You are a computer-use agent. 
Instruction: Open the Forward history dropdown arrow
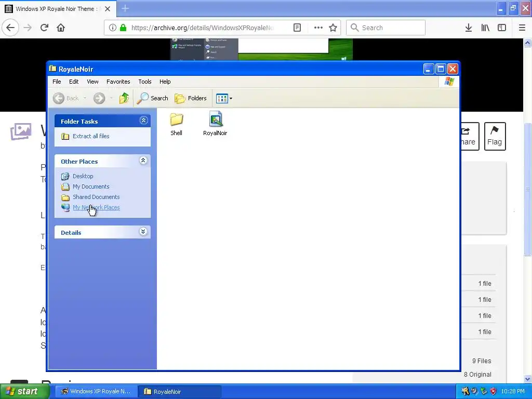tap(111, 98)
